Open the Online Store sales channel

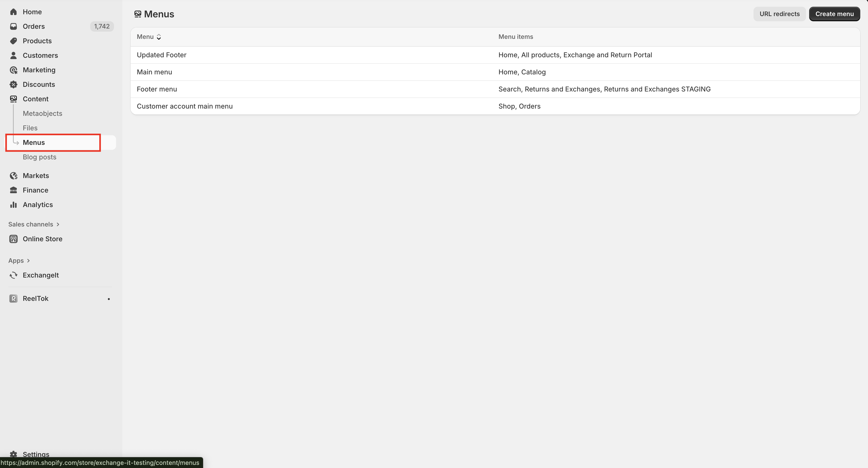pyautogui.click(x=42, y=239)
